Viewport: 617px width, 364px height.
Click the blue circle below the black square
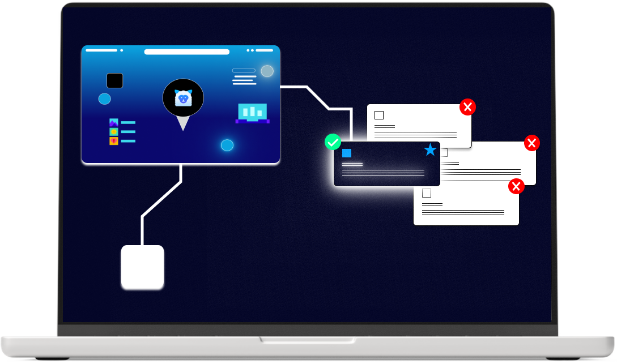[104, 99]
